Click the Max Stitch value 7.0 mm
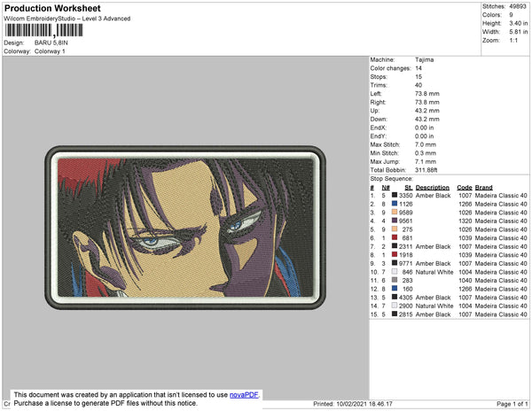 pos(426,144)
